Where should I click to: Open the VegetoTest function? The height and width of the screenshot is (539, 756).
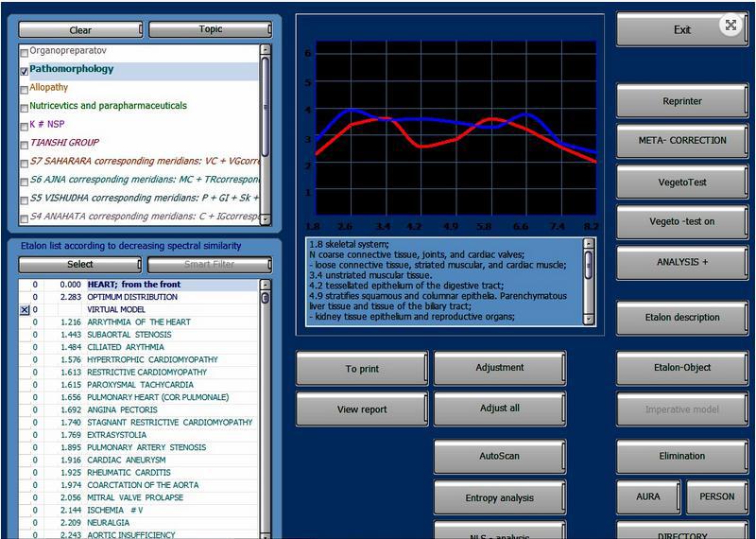tap(681, 181)
